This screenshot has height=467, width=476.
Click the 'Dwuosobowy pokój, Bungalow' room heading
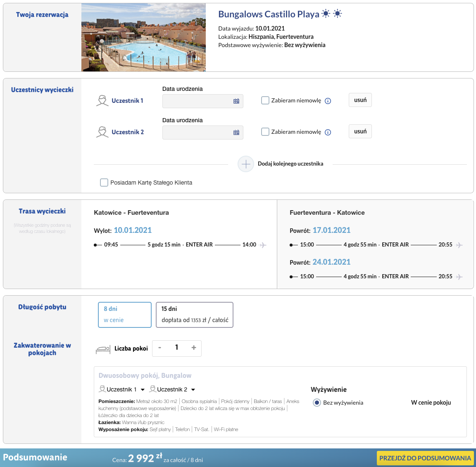pyautogui.click(x=145, y=376)
